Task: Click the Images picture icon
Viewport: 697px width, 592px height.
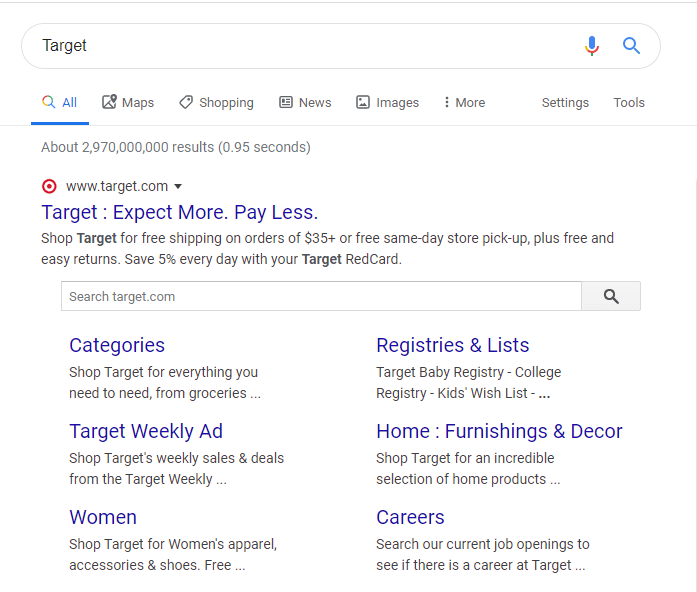Action: point(363,102)
